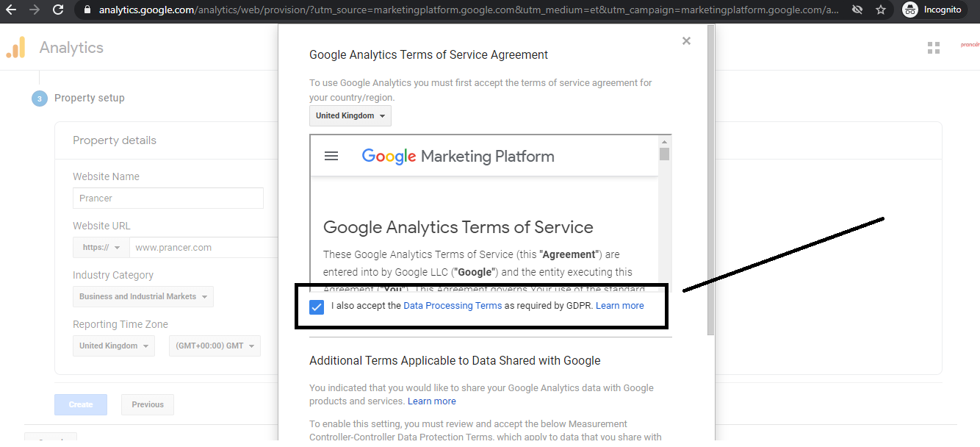The width and height of the screenshot is (980, 447).
Task: Click the blue Create button
Action: [x=81, y=404]
